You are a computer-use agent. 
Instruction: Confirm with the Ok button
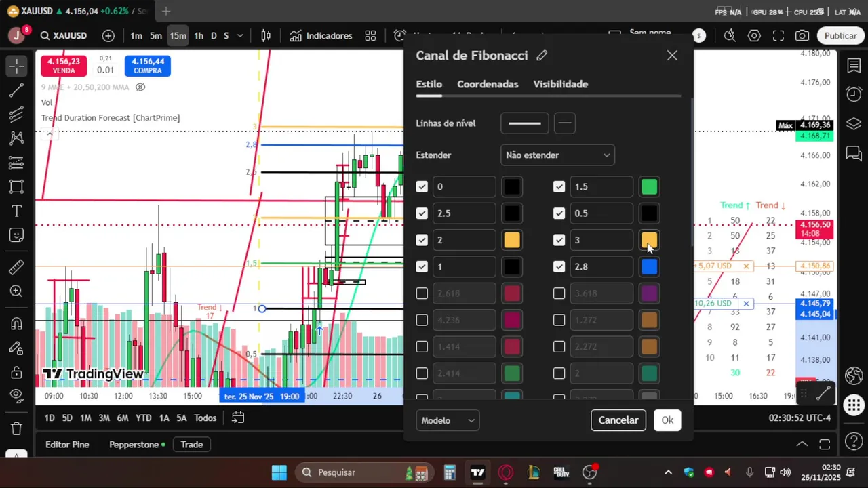pyautogui.click(x=667, y=420)
